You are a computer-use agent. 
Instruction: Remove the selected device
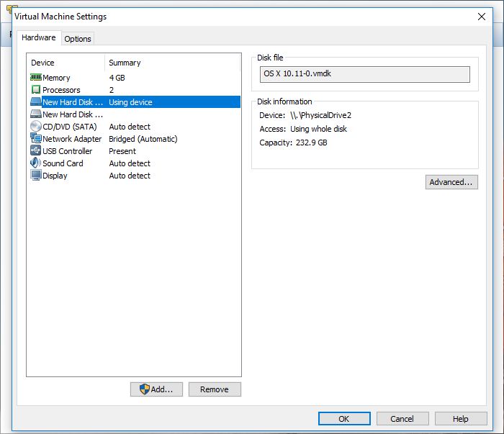pyautogui.click(x=215, y=389)
